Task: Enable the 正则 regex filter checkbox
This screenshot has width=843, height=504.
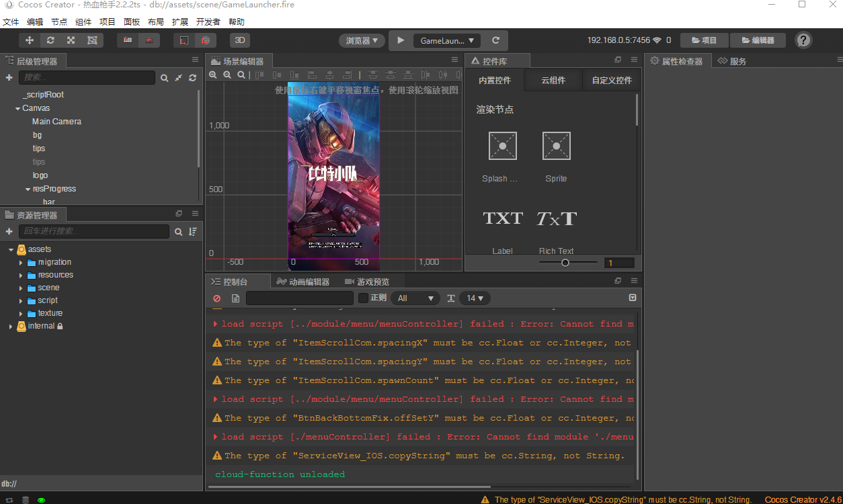Action: click(x=363, y=298)
